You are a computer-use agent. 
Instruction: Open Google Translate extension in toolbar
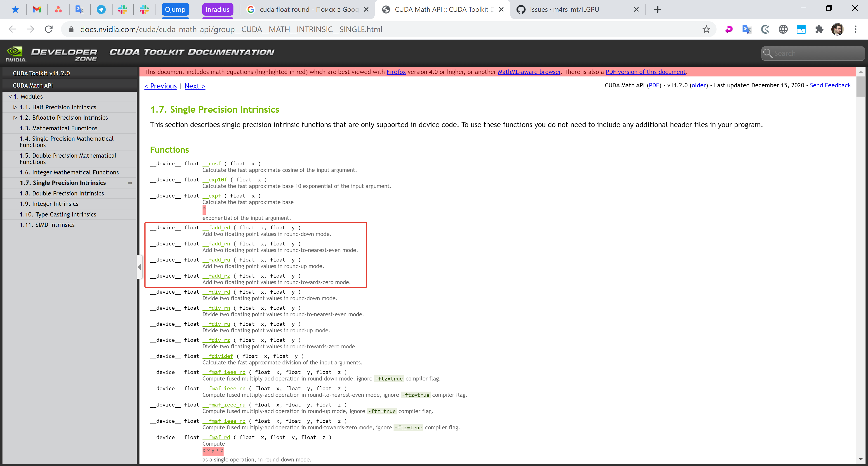(x=747, y=29)
